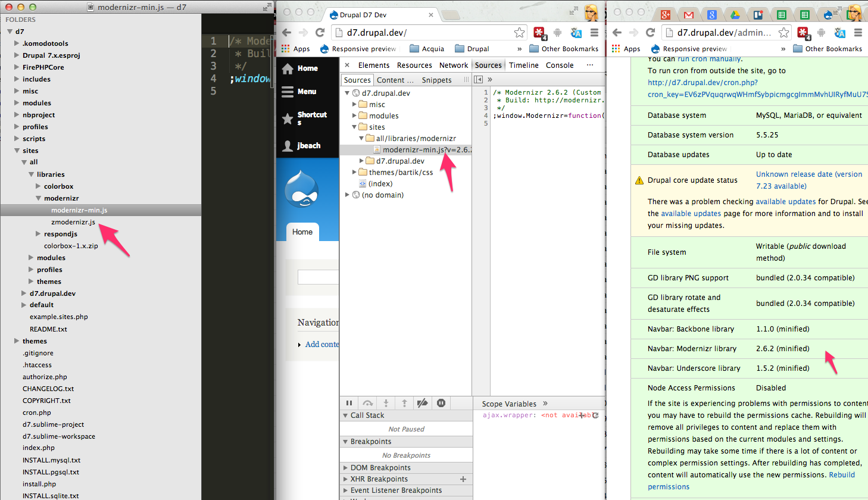The height and width of the screenshot is (500, 868).
Task: Collapse the d7.drupal.dev tree in Sources
Action: (x=347, y=93)
